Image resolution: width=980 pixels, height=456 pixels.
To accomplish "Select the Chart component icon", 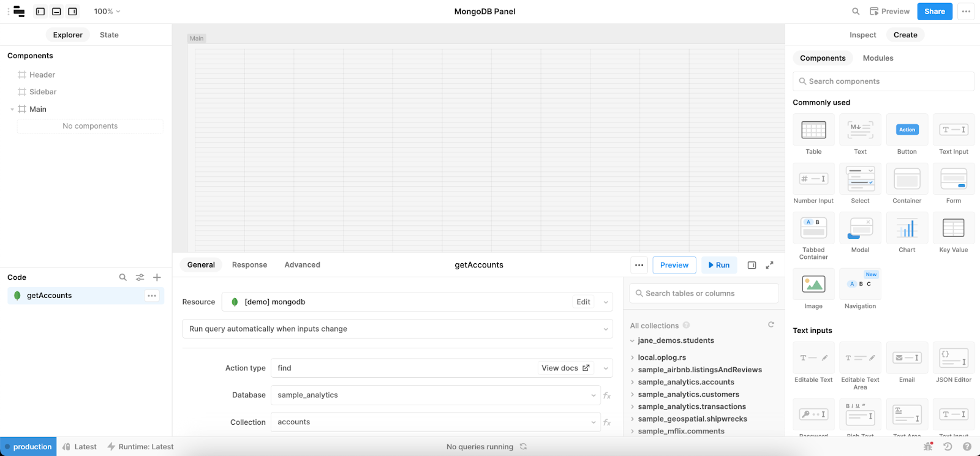I will (907, 228).
